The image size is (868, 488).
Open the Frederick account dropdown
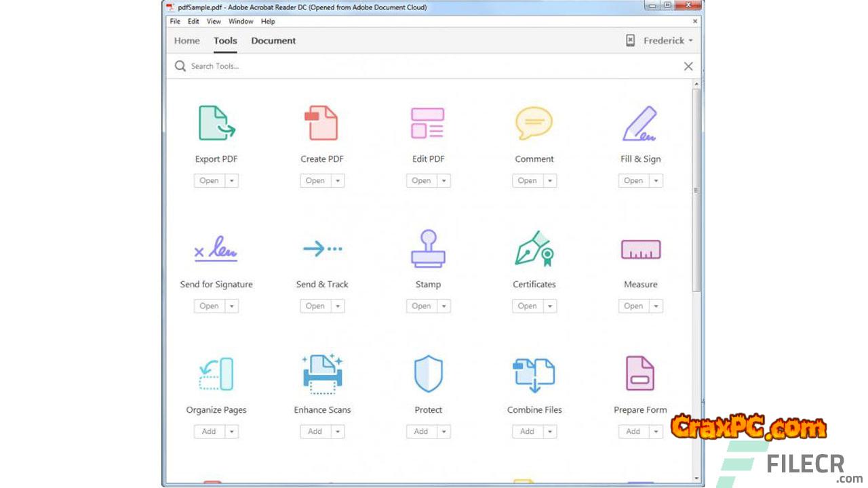pos(667,41)
